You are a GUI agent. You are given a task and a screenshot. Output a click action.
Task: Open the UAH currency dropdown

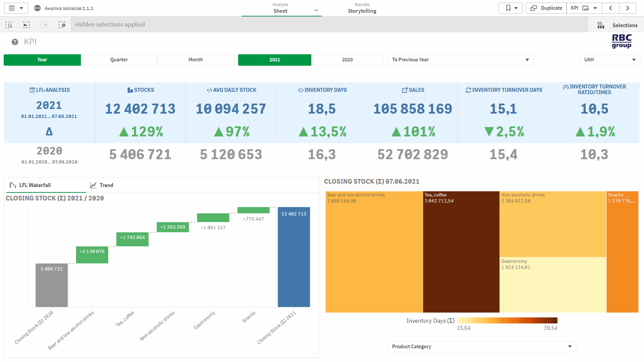(609, 60)
